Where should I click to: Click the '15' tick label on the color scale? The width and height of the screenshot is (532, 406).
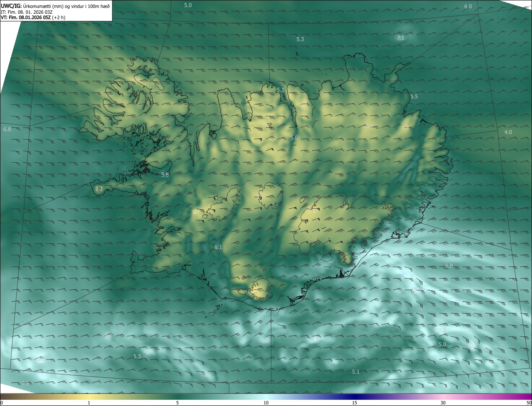coord(355,403)
